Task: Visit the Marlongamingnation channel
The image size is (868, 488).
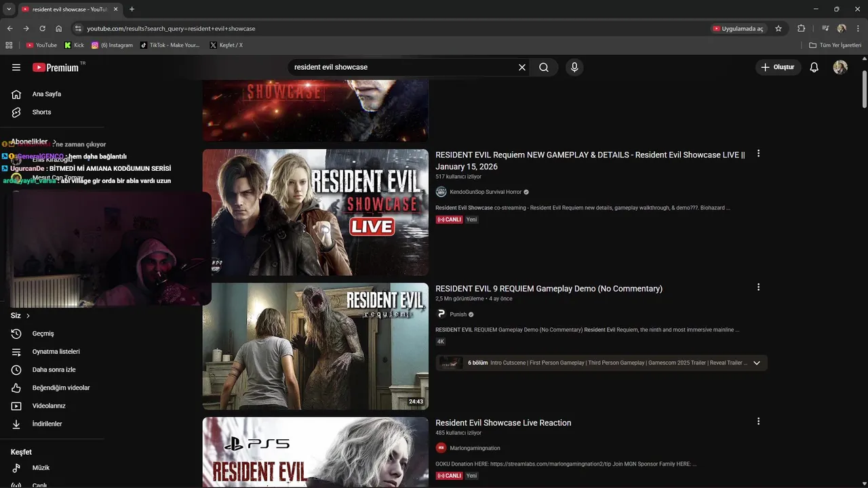Action: click(475, 448)
